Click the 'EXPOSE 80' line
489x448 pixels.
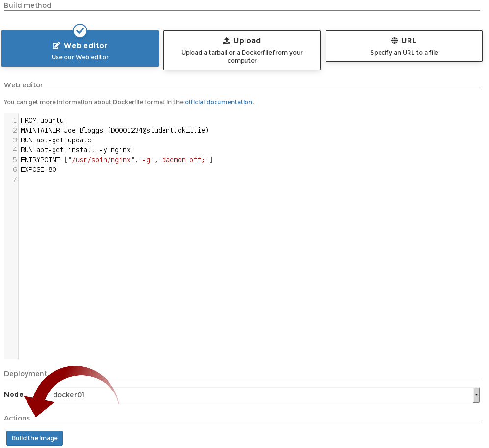pyautogui.click(x=38, y=169)
